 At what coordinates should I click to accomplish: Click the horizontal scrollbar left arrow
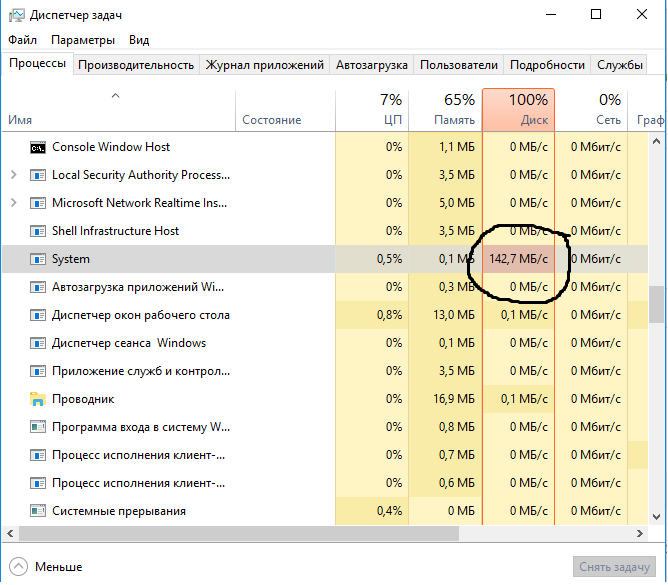tap(10, 533)
